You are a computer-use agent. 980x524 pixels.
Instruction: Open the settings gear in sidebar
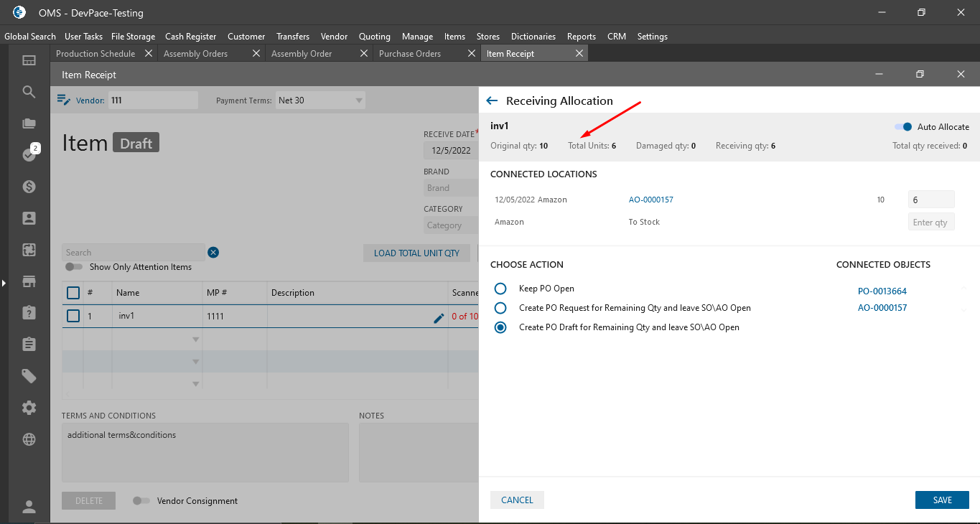[x=29, y=408]
